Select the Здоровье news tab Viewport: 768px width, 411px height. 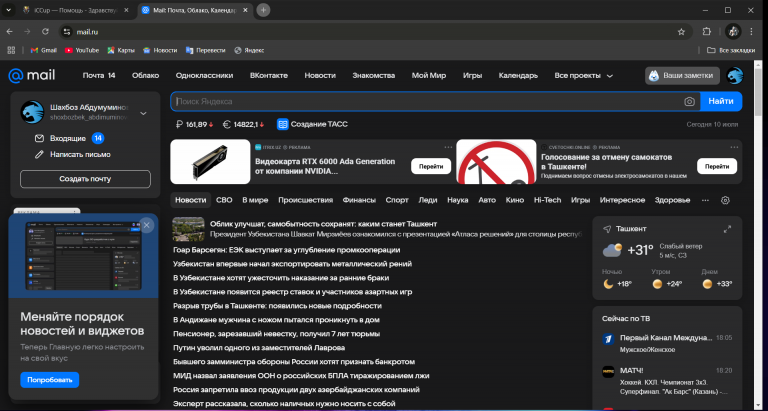pyautogui.click(x=672, y=200)
